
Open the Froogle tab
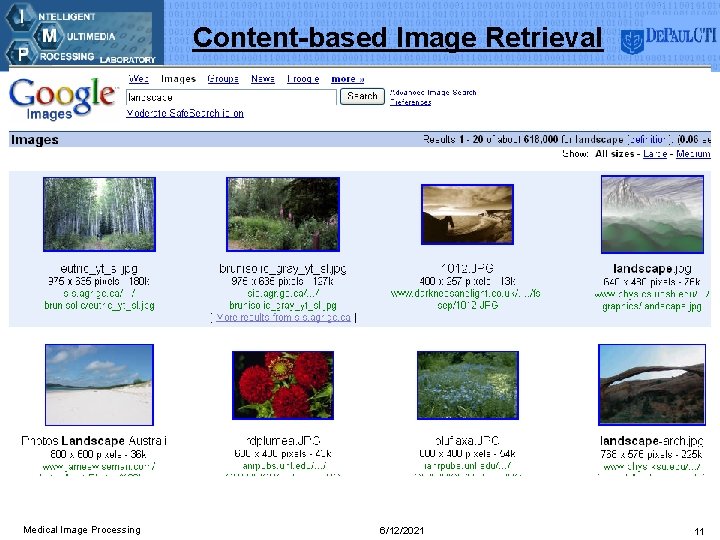pos(303,79)
